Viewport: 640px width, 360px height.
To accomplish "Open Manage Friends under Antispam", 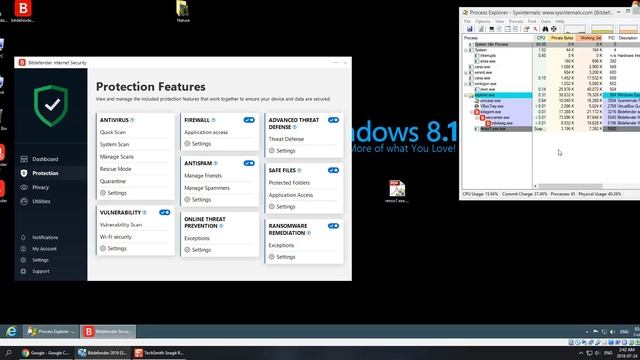I will [203, 176].
